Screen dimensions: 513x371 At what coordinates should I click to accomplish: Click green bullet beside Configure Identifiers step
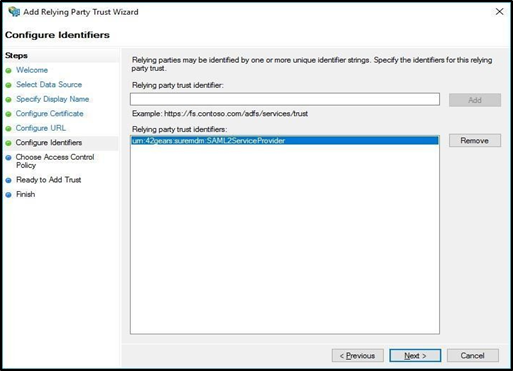point(9,143)
